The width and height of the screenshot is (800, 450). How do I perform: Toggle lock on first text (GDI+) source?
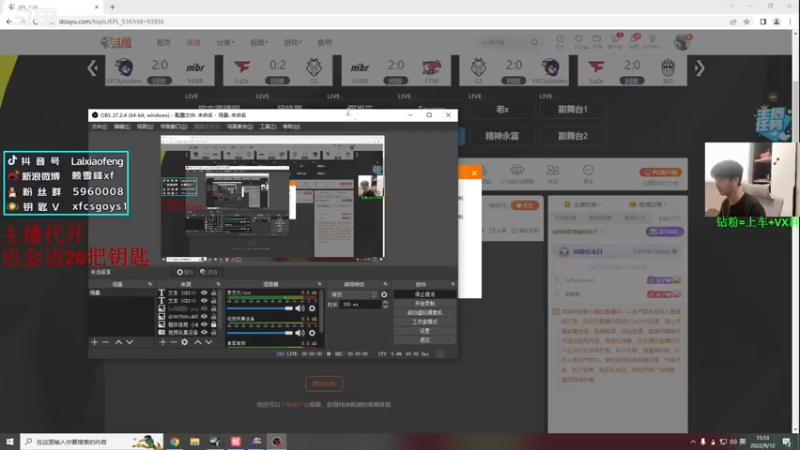(214, 293)
